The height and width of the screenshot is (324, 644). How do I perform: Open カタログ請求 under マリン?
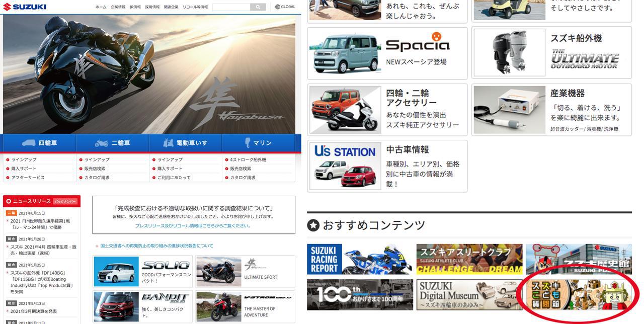click(243, 178)
